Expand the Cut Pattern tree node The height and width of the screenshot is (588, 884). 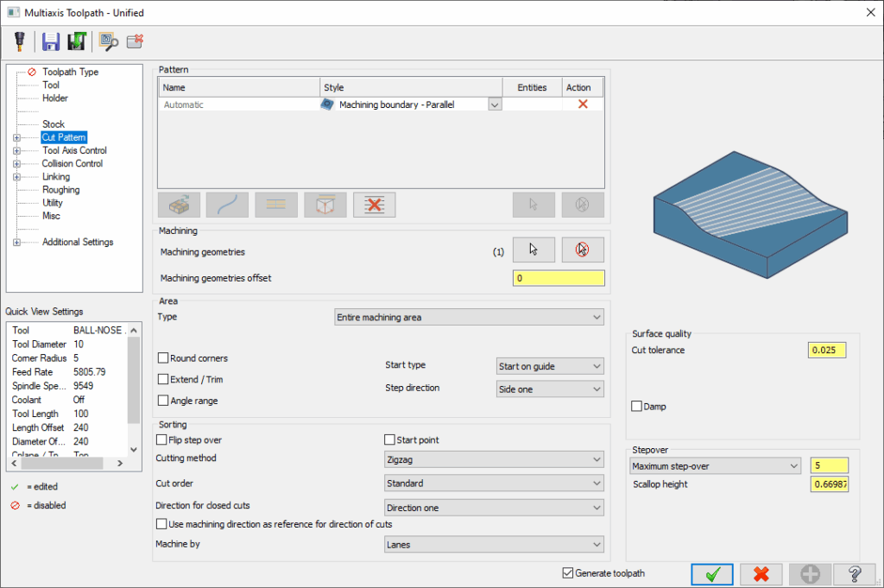(x=17, y=137)
